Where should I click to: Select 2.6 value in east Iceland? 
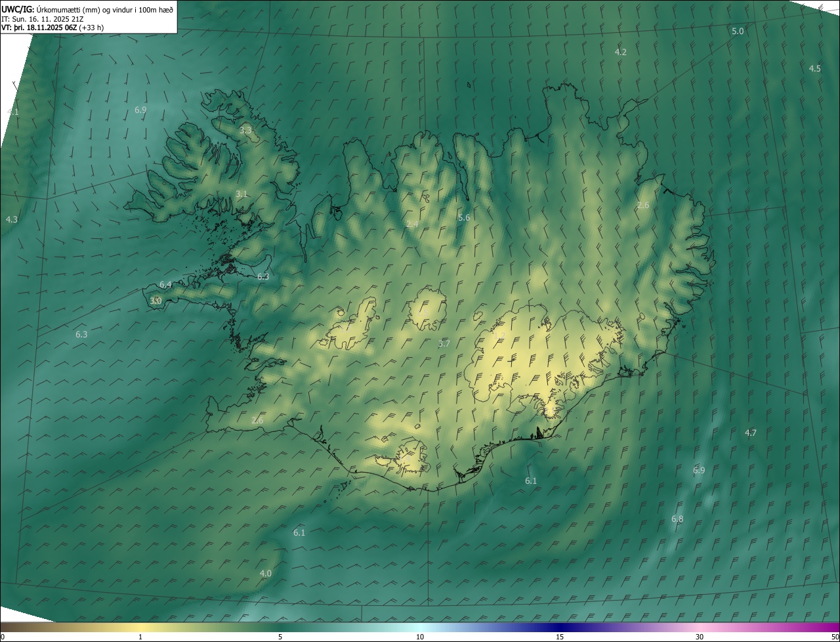(x=643, y=205)
